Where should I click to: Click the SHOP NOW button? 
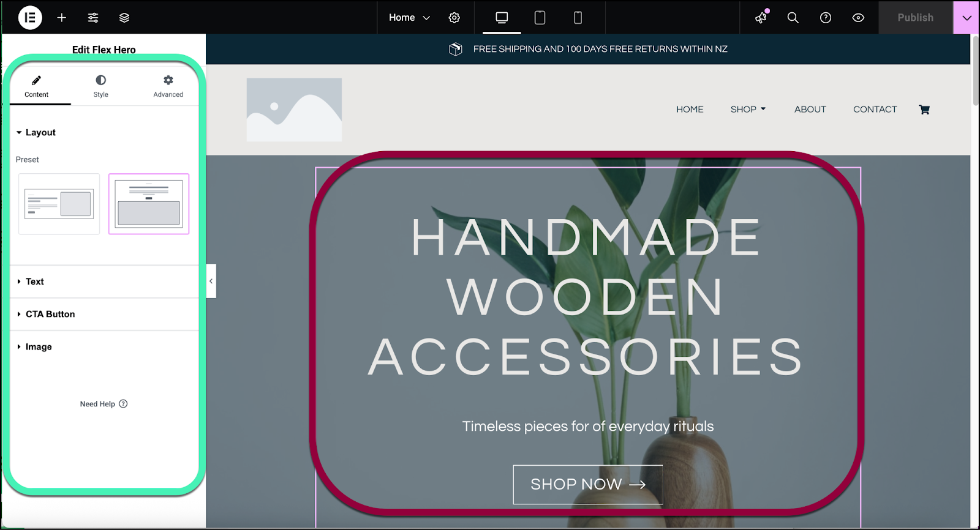[x=588, y=485]
